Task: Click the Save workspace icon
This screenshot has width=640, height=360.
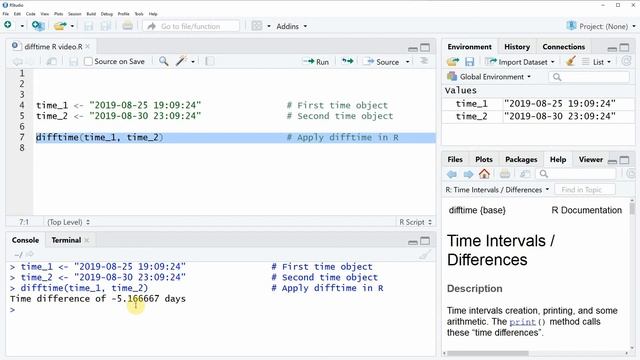Action: 469,62
